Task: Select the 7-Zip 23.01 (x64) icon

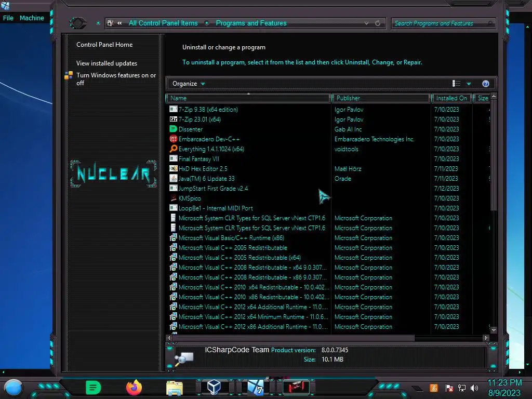Action: pos(174,119)
